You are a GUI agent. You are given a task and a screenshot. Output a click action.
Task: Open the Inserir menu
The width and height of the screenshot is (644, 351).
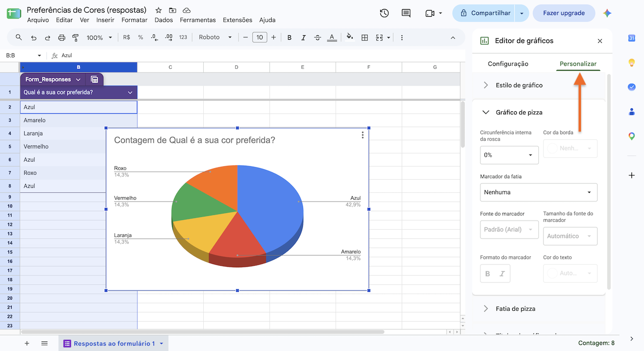coord(105,20)
